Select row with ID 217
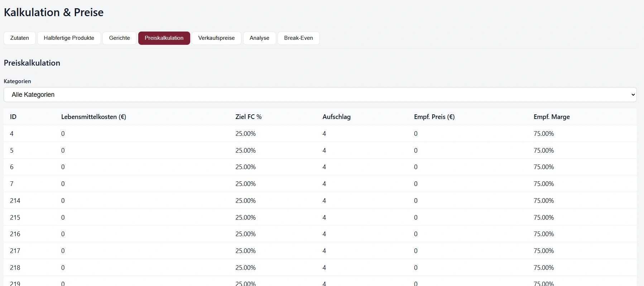 320,251
